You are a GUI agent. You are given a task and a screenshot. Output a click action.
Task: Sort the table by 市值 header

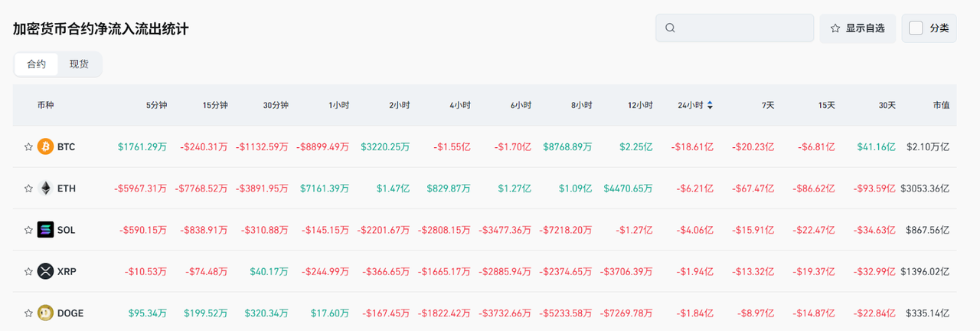coord(941,105)
